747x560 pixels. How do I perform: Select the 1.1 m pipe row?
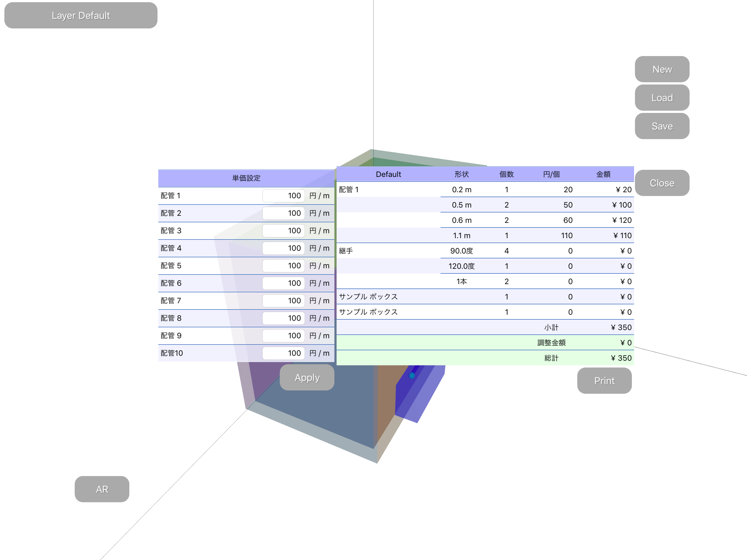pyautogui.click(x=485, y=235)
